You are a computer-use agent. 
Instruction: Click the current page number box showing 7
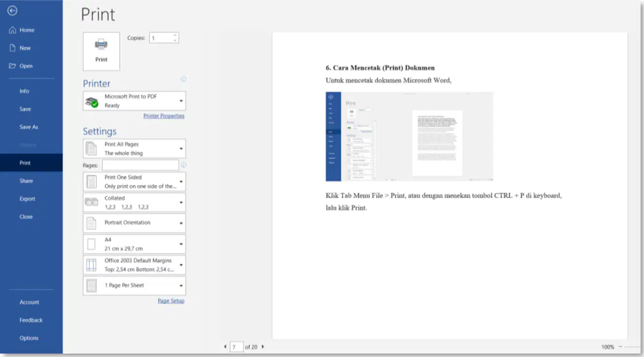click(236, 347)
